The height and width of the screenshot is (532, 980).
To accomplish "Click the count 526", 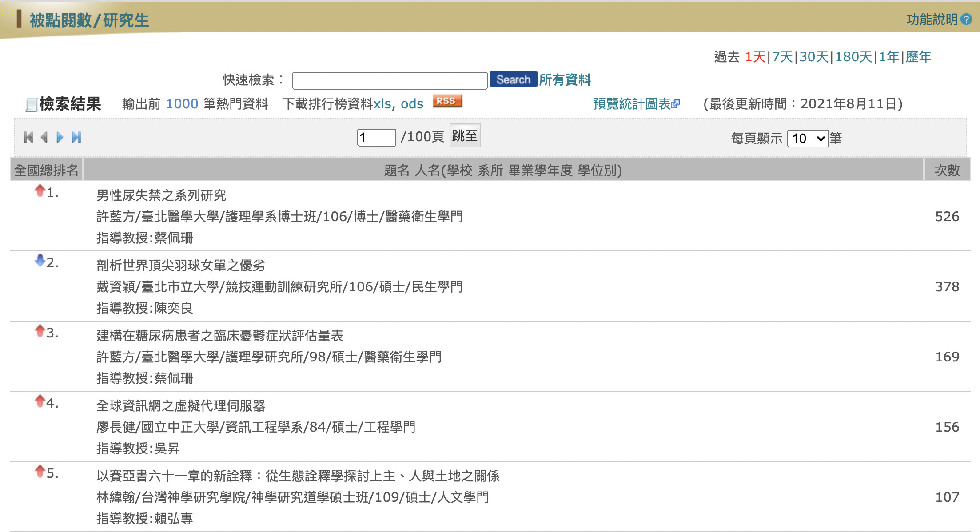I will click(x=947, y=217).
